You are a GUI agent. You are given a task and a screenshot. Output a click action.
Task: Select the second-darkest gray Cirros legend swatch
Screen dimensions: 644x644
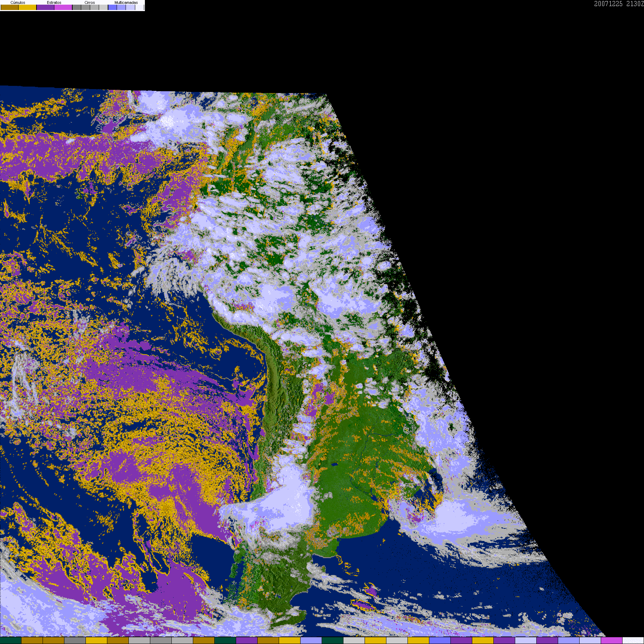tap(86, 8)
